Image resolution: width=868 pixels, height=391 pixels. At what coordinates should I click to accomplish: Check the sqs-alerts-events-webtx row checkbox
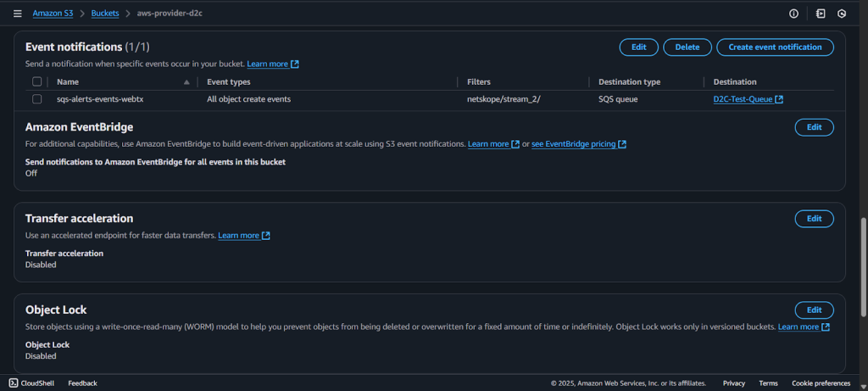[37, 99]
